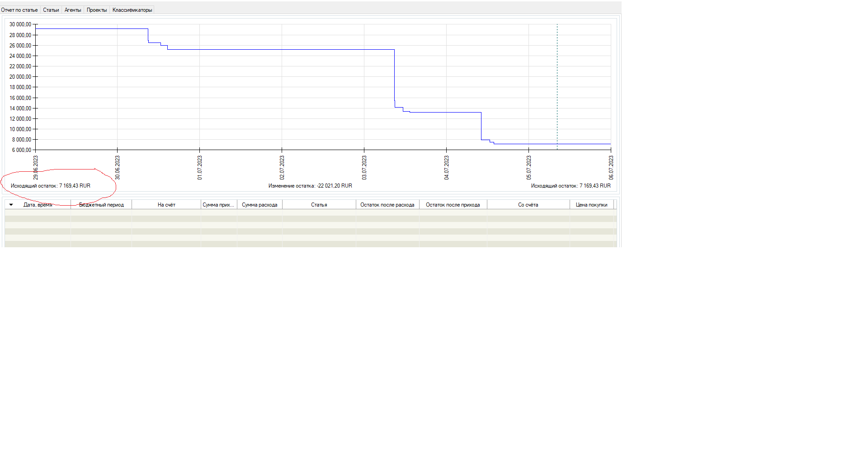
Task: Select the Агенты tab
Action: [73, 10]
